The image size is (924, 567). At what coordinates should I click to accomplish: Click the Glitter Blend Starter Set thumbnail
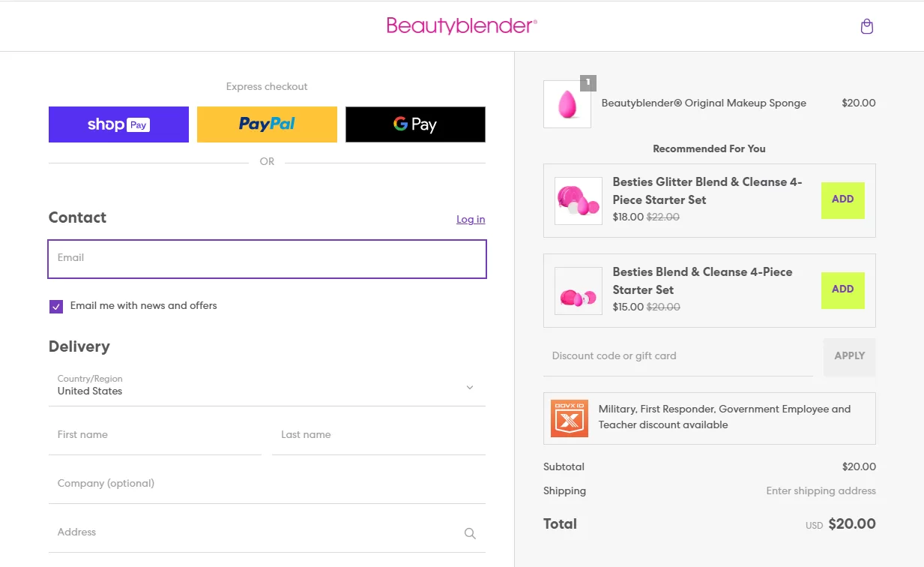(x=579, y=201)
